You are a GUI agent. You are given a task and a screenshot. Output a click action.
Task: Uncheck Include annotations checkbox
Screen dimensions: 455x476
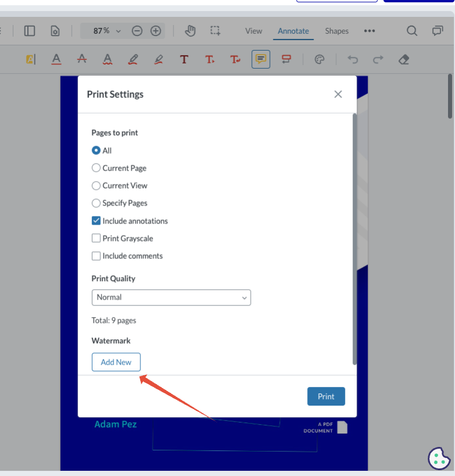coord(97,221)
